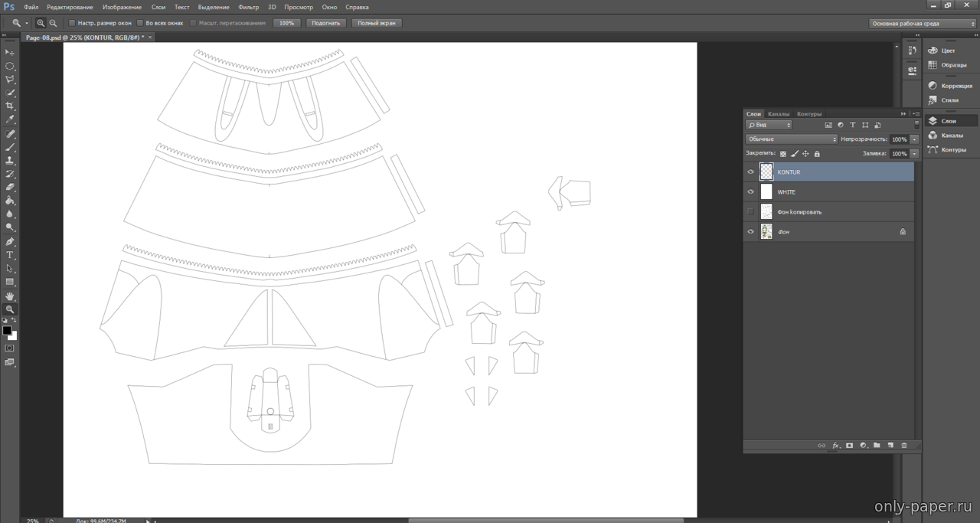980x523 pixels.
Task: Show the Фон копировать layer
Action: (750, 212)
